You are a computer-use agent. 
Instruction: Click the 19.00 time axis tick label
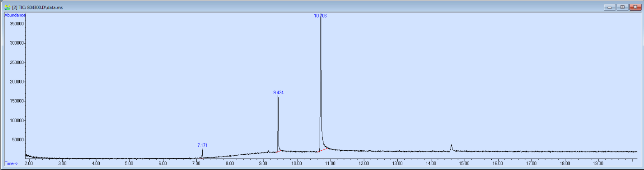point(598,163)
